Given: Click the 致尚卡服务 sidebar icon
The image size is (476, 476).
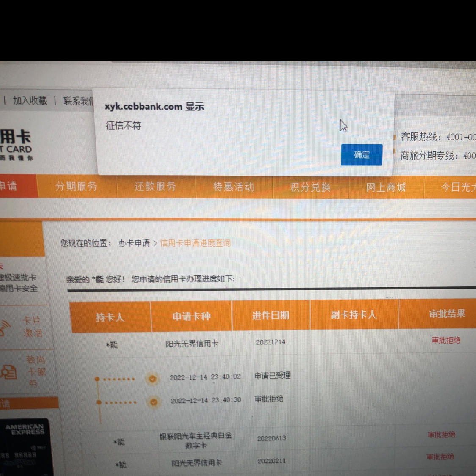Looking at the screenshot, I should 8,372.
